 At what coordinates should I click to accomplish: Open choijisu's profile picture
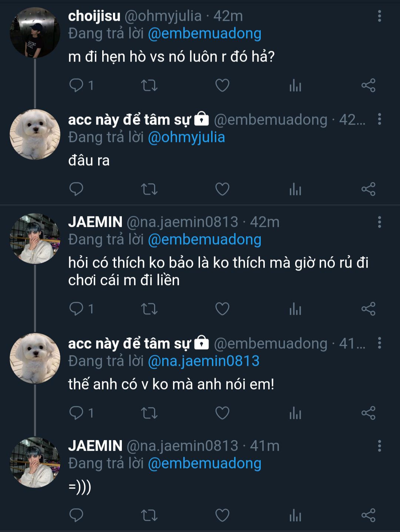tap(35, 33)
